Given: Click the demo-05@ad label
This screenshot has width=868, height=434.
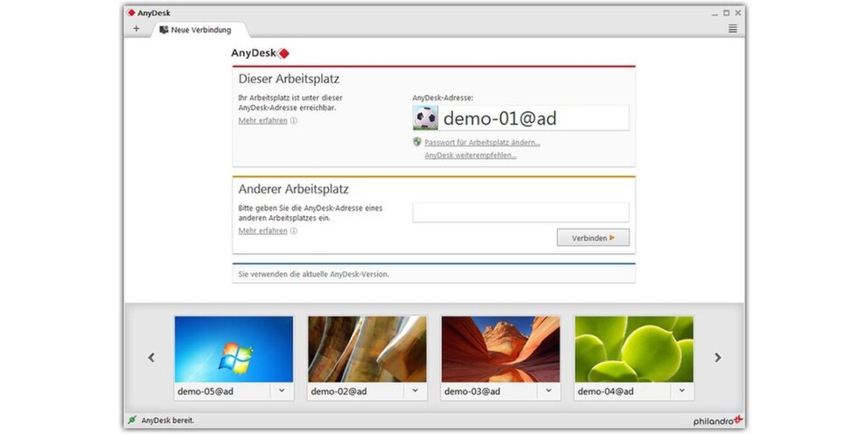Looking at the screenshot, I should [205, 392].
